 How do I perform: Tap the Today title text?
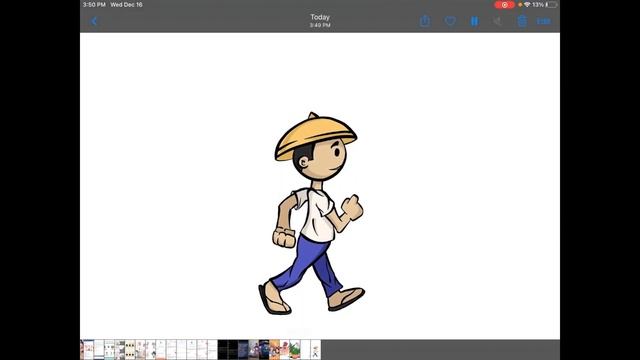tap(320, 17)
